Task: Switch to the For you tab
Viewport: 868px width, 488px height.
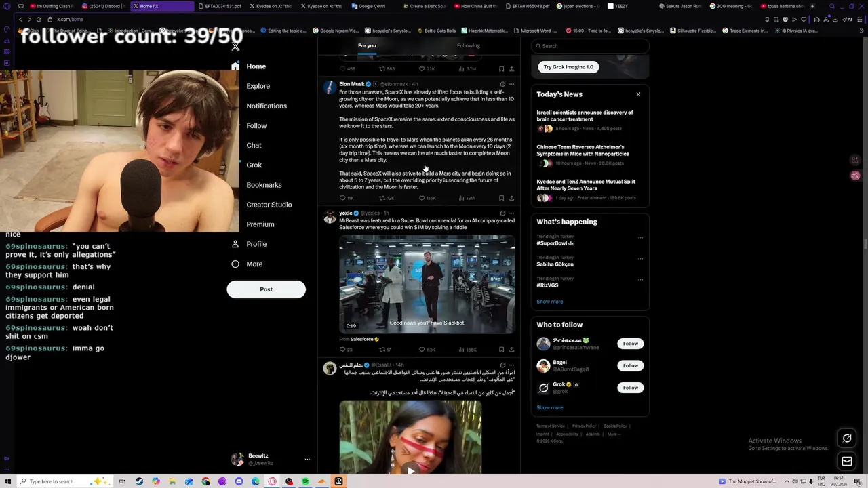Action: tap(367, 45)
